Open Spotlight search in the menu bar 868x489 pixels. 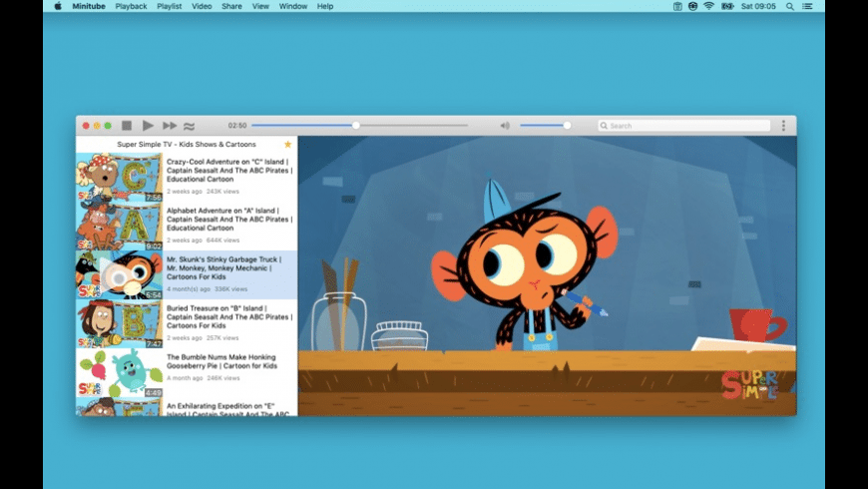790,6
